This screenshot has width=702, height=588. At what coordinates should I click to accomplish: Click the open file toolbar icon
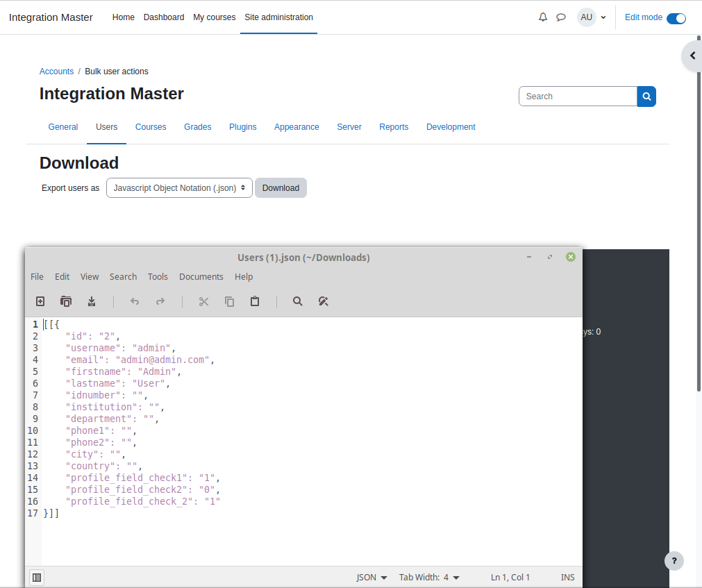tap(66, 301)
